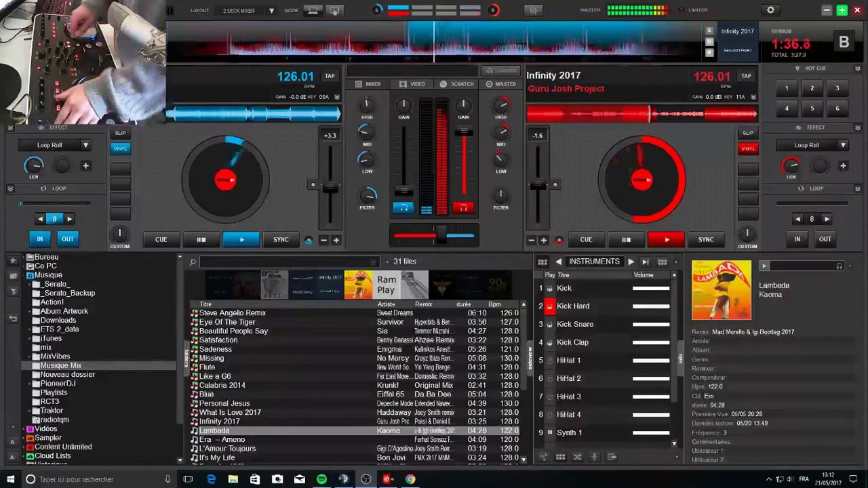Click the search magnifier icon
868x488 pixels.
point(193,262)
